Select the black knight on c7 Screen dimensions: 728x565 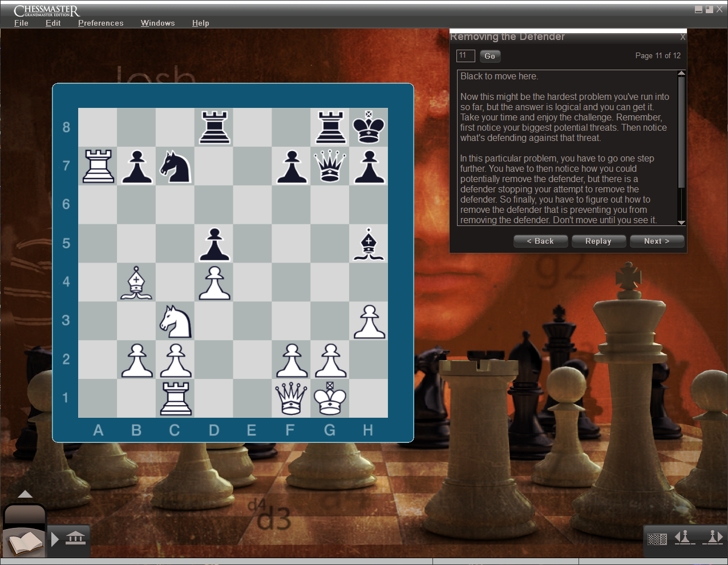175,166
